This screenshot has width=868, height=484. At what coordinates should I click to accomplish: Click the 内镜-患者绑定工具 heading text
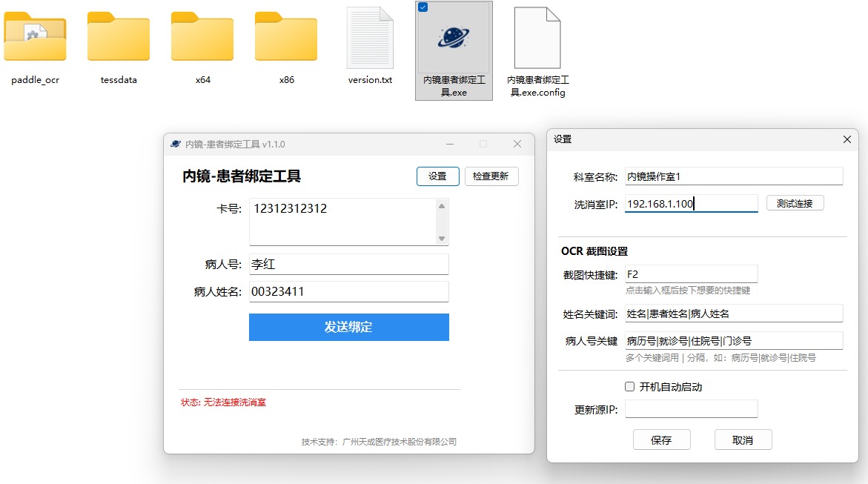point(242,176)
